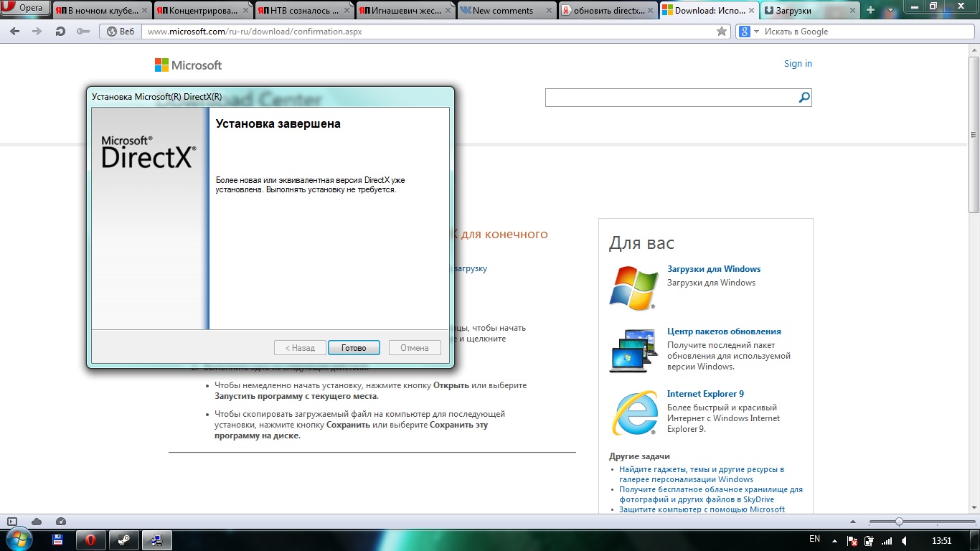Click the Windows flag logo thumbnail
980x551 pixels.
633,288
